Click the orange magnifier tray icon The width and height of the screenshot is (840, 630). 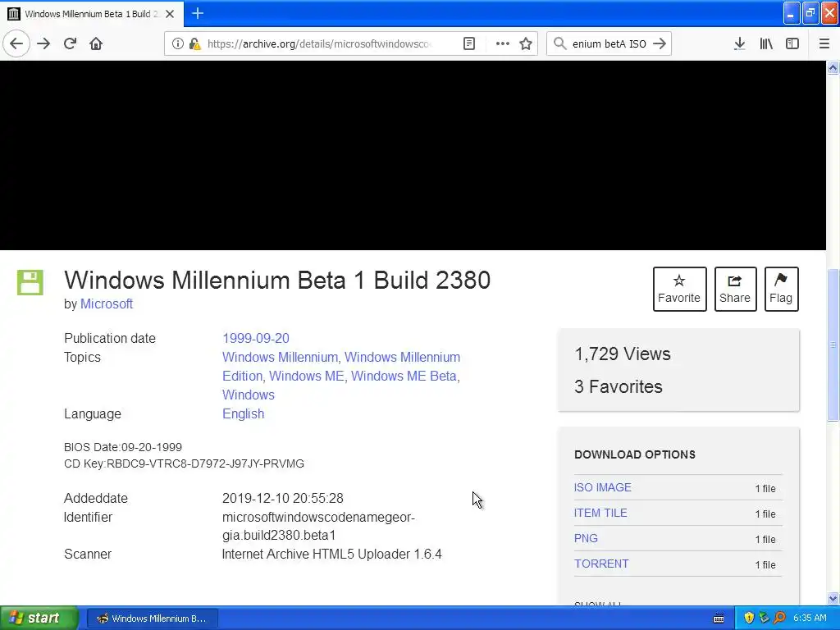779,619
